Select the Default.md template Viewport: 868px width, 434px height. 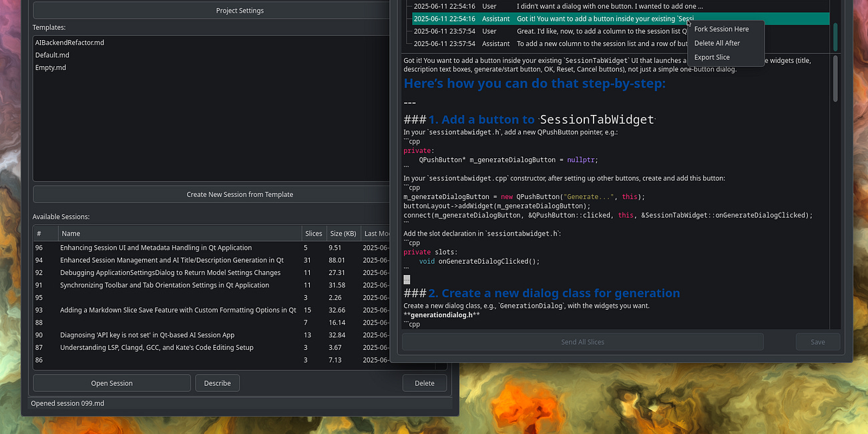coord(52,55)
